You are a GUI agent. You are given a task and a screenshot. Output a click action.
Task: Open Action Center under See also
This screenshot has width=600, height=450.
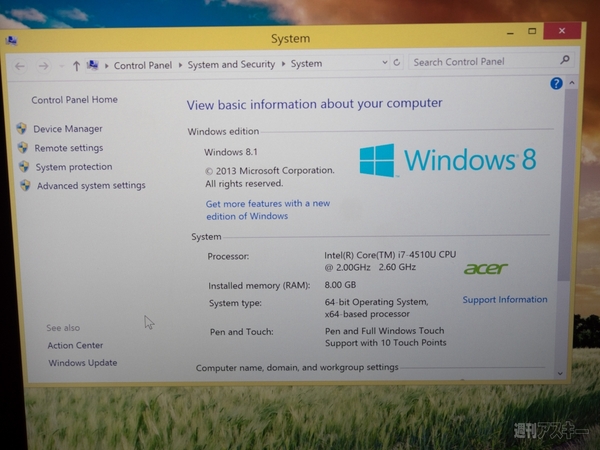click(75, 346)
